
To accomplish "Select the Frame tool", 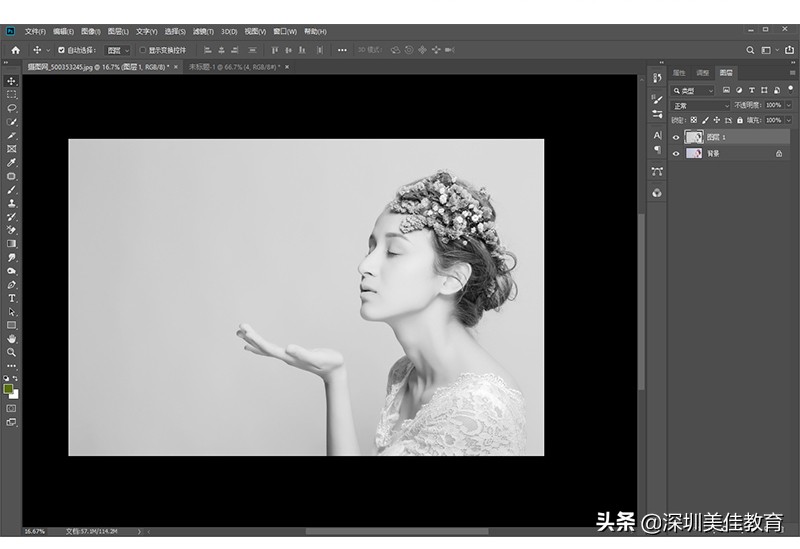I will point(11,149).
